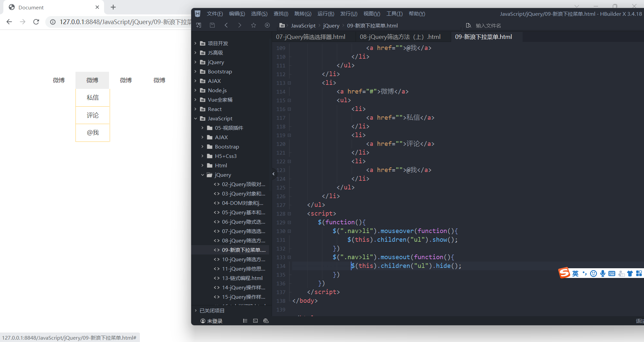
Task: Click the browser site info icon
Action: pos(53,22)
